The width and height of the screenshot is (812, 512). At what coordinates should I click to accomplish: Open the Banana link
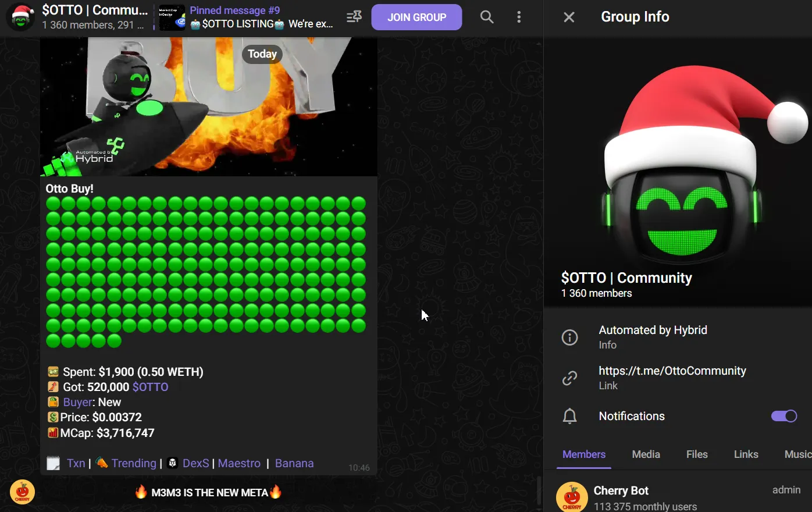pyautogui.click(x=294, y=463)
